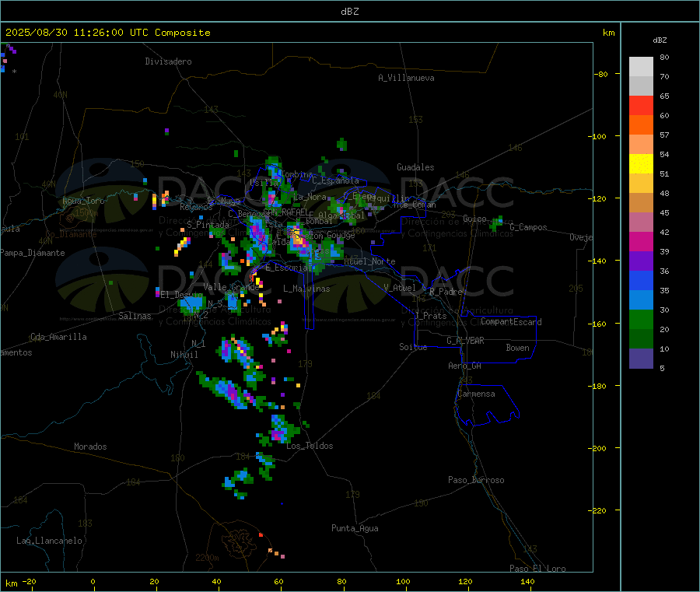700x592 pixels.
Task: Click the Agua_Toro location label
Action: tap(83, 201)
